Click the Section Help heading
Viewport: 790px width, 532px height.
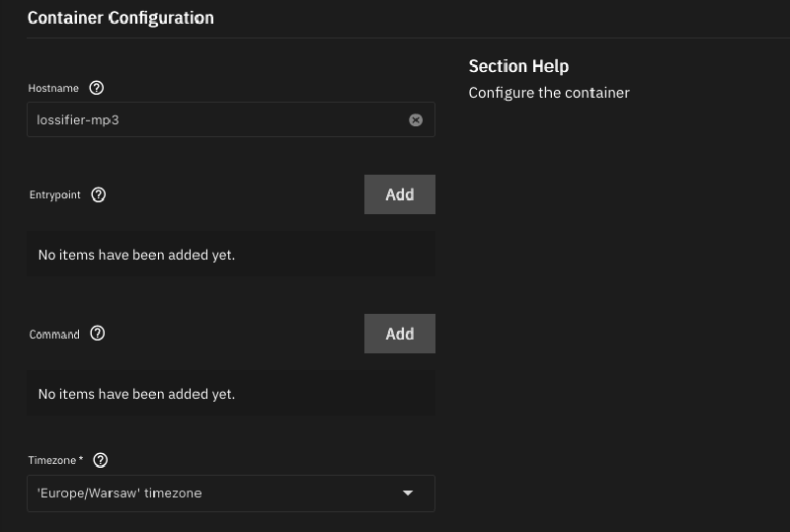pyautogui.click(x=518, y=66)
